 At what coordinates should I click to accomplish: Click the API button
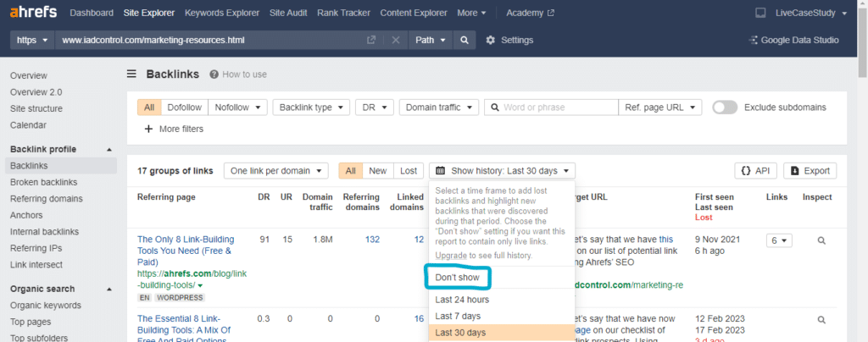tap(755, 171)
